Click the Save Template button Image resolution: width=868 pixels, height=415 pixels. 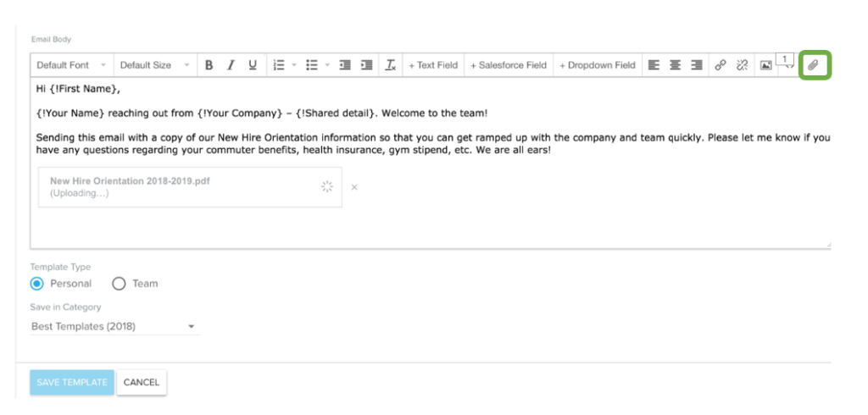point(71,383)
